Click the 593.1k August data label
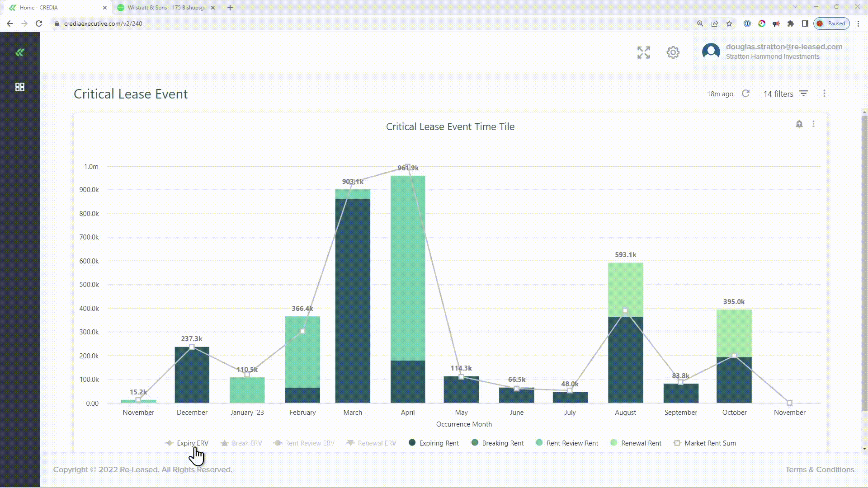 [x=625, y=255]
